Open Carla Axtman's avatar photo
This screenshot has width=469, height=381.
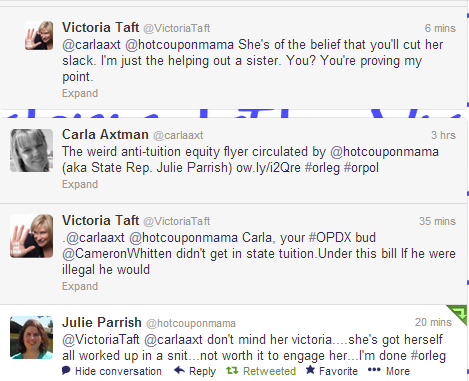(31, 151)
